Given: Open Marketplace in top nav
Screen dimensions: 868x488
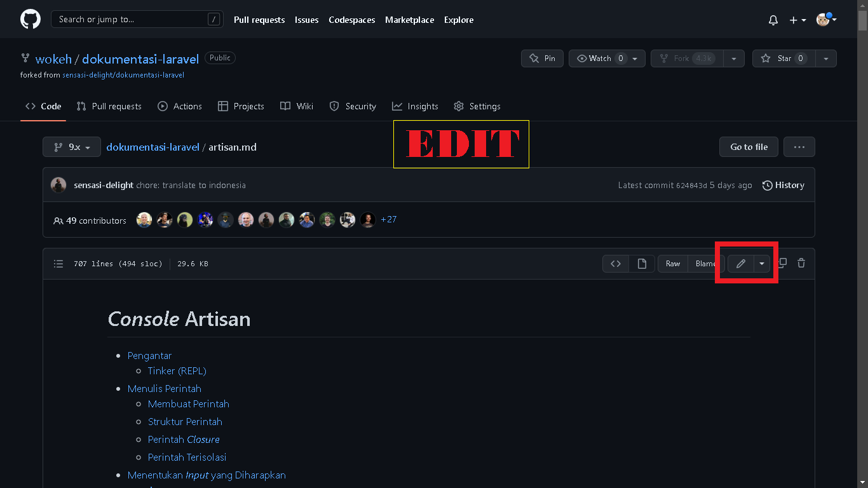Looking at the screenshot, I should click(410, 20).
